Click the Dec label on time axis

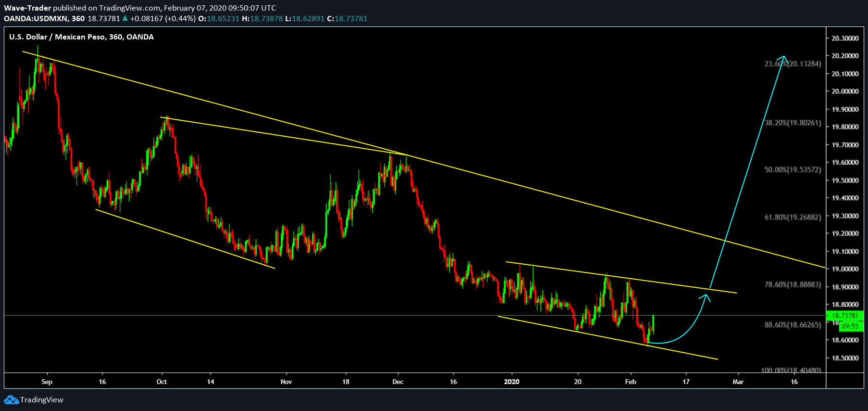tap(398, 382)
